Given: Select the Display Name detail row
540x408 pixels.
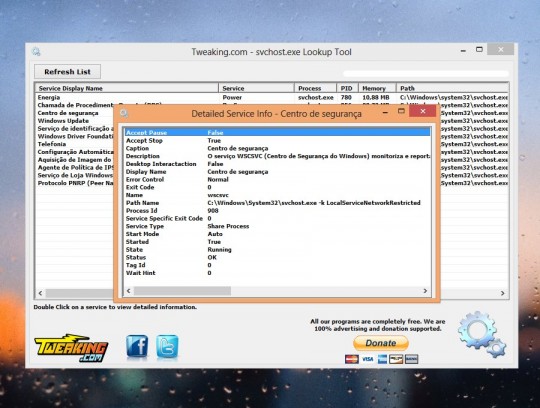Looking at the screenshot, I should tap(277, 172).
